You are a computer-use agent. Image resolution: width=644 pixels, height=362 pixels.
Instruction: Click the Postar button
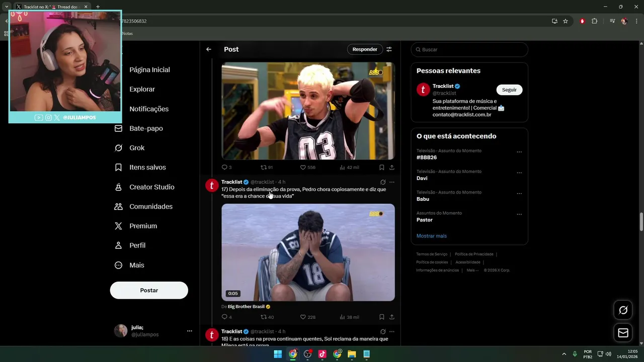(149, 290)
